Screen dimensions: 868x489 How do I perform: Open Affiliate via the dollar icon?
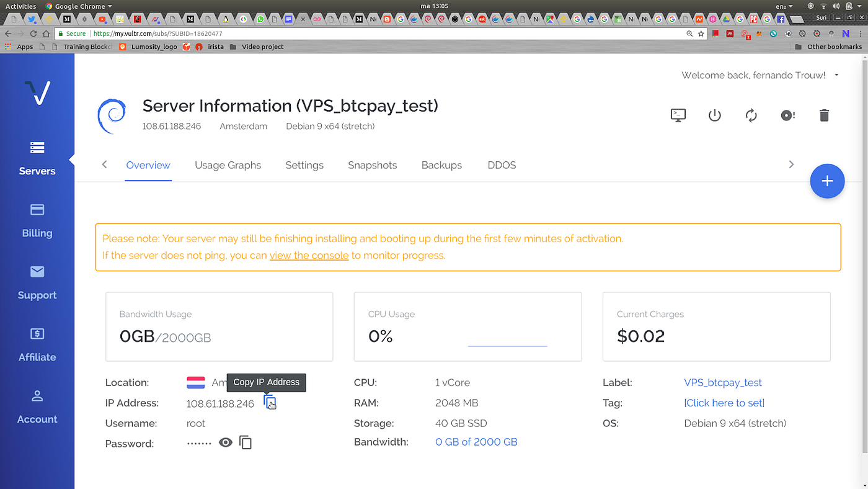tap(37, 345)
